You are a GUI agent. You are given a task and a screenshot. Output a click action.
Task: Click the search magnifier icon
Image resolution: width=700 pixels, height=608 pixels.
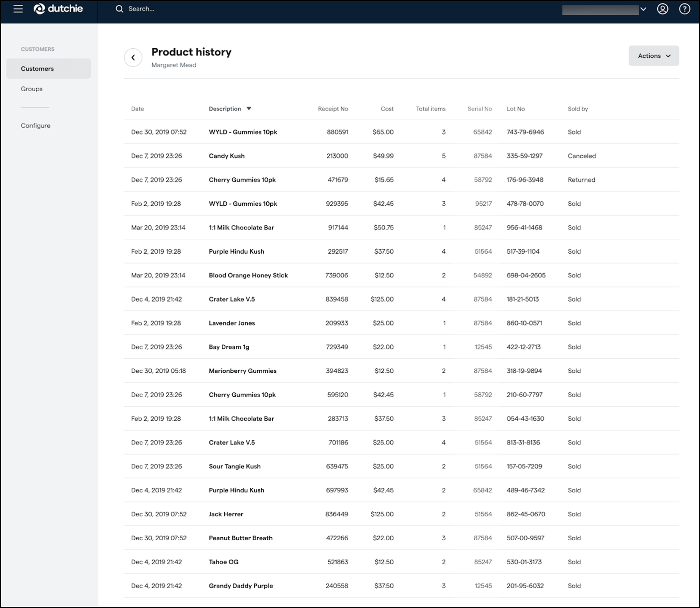119,8
